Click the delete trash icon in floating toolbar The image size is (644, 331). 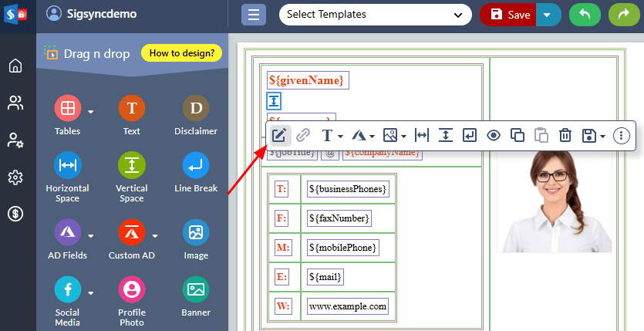pyautogui.click(x=565, y=136)
